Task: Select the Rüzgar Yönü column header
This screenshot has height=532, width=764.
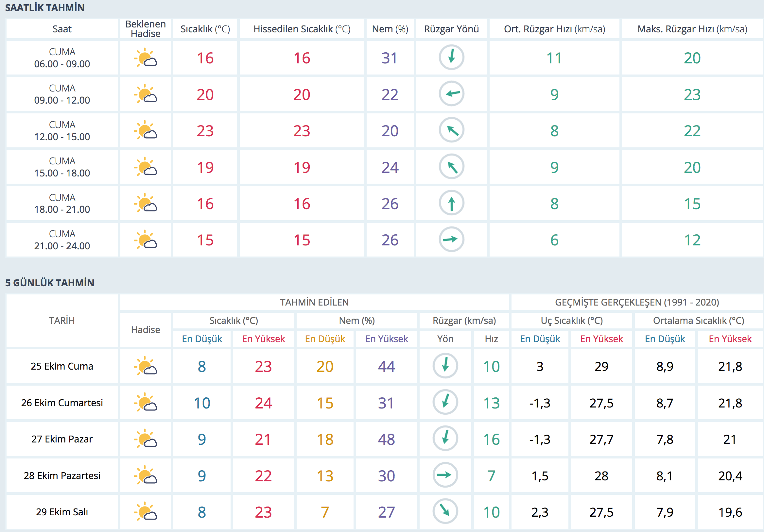Action: tap(451, 29)
